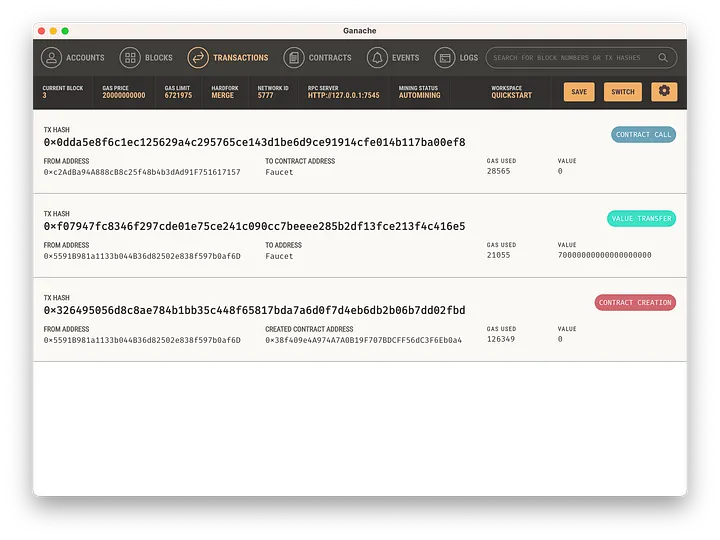Open the Contracts document icon

pos(293,58)
